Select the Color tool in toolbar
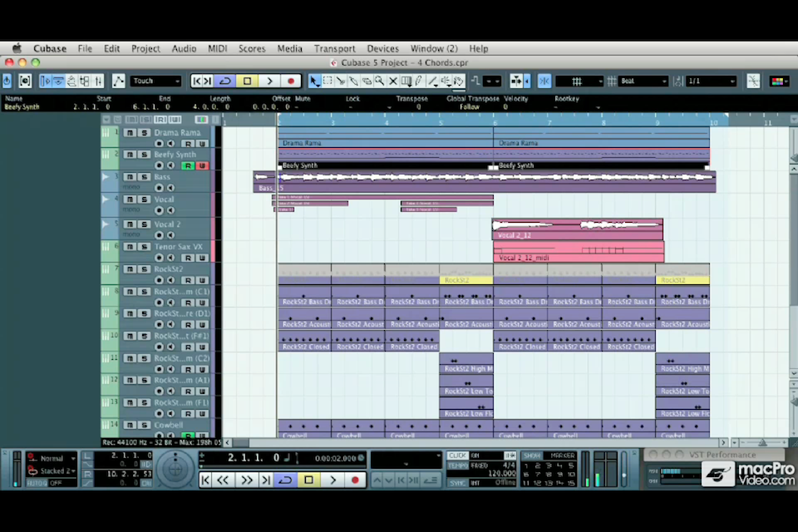798x532 pixels. click(x=458, y=81)
